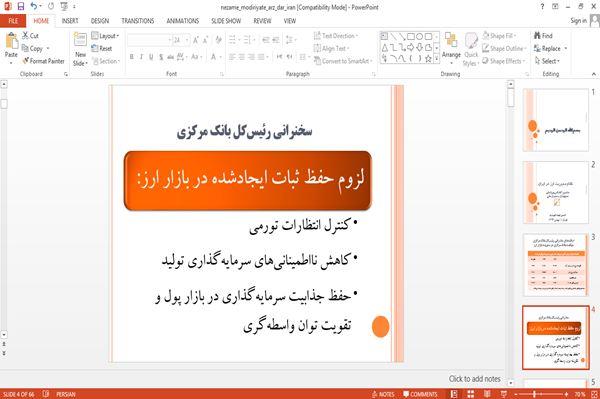Open the Quick Styles gallery
The height and width of the screenshot is (399, 600).
pos(471,50)
